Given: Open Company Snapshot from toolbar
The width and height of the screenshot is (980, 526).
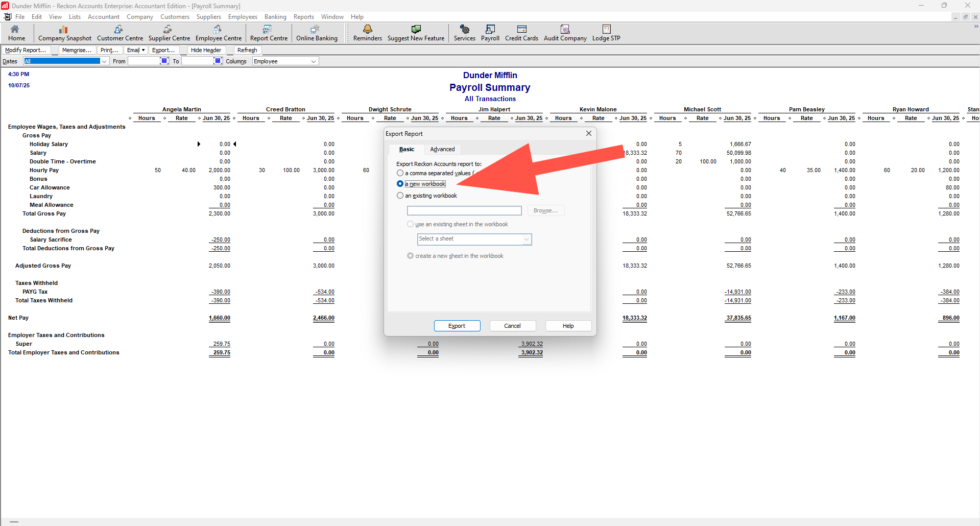Looking at the screenshot, I should point(65,33).
